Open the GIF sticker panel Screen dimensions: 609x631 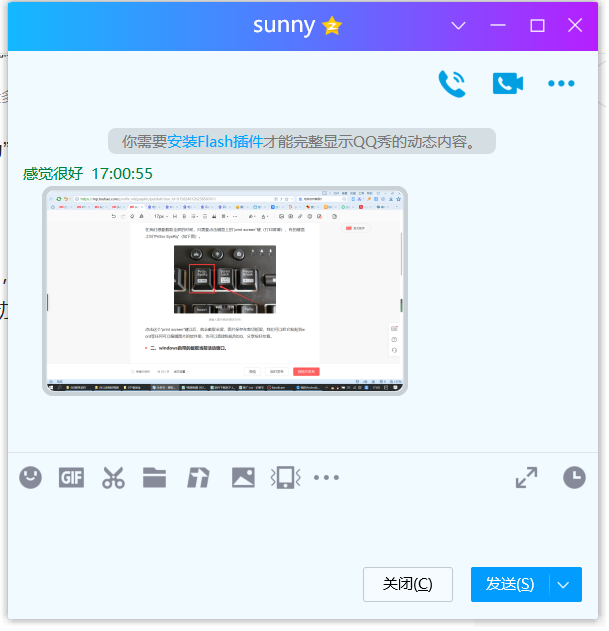(71, 478)
